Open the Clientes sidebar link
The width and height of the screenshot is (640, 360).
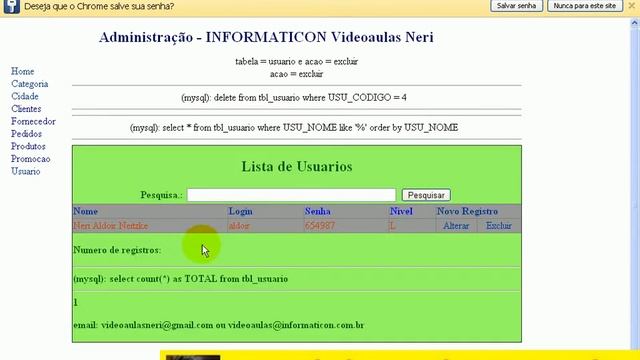click(x=26, y=109)
